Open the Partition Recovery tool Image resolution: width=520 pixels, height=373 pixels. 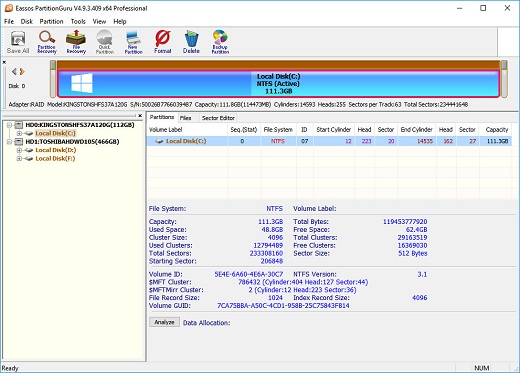click(47, 42)
